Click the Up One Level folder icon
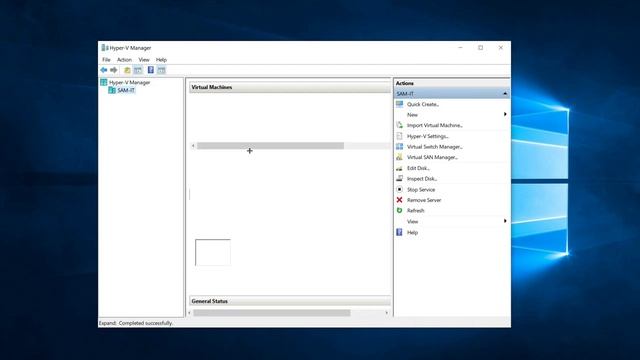 tap(127, 70)
